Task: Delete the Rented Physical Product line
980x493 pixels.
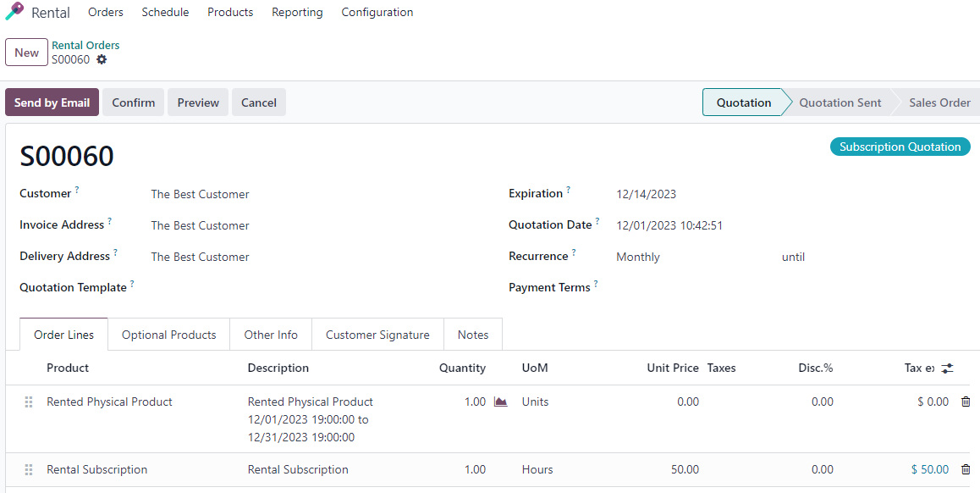Action: pyautogui.click(x=966, y=402)
